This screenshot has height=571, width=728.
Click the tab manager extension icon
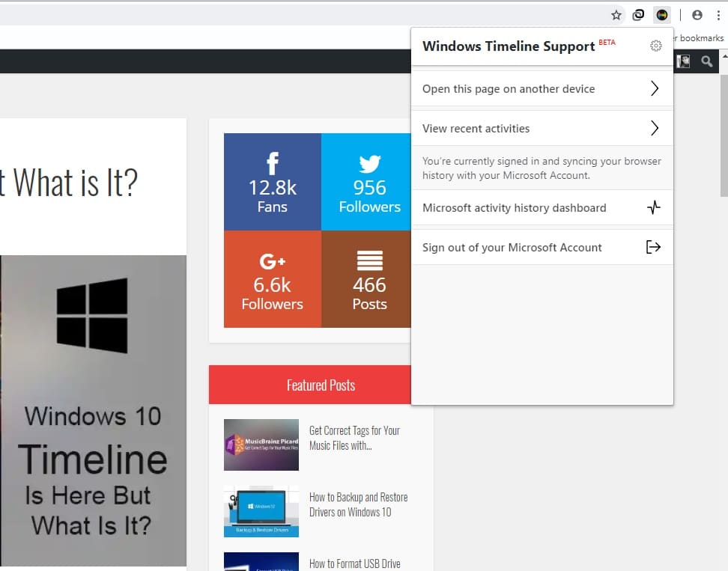[638, 15]
